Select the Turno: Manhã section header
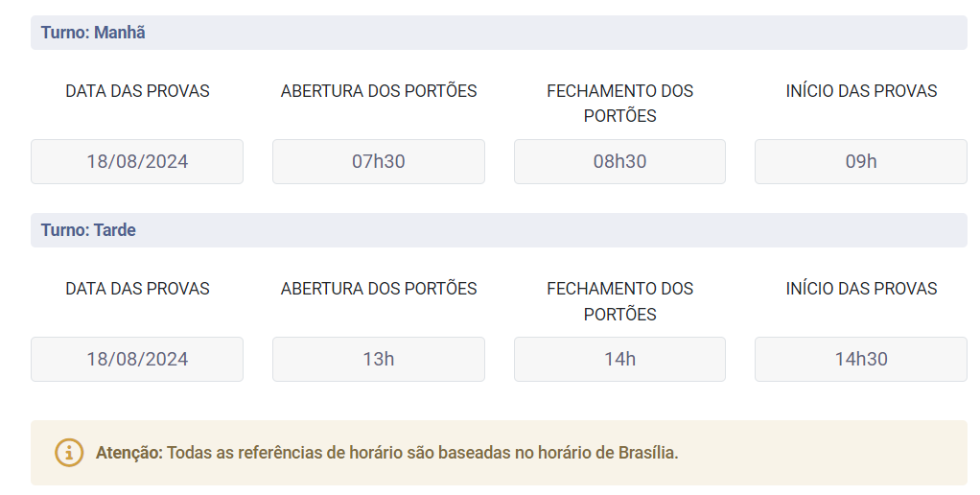980x495 pixels. (x=499, y=33)
